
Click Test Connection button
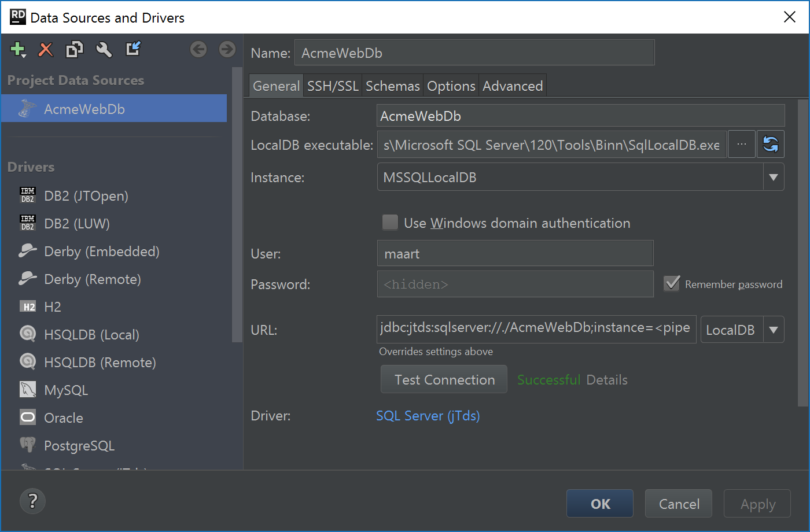[x=444, y=379]
